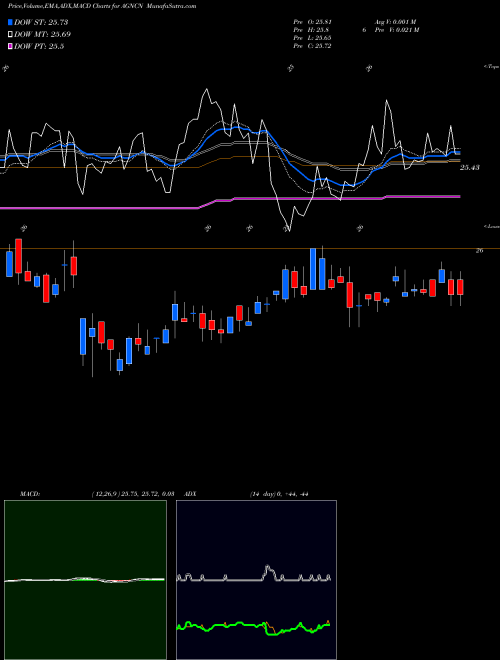500x660 pixels.
Task: Click the blue DOW ST legend swatch
Action: coord(11,22)
